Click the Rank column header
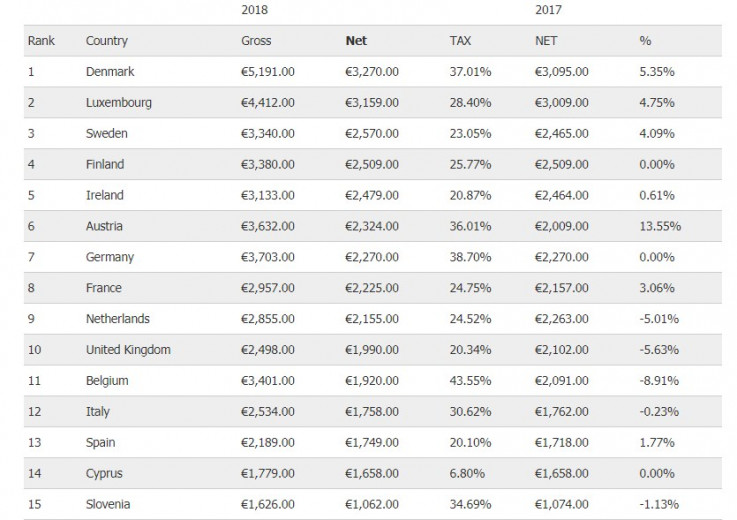 tap(40, 41)
